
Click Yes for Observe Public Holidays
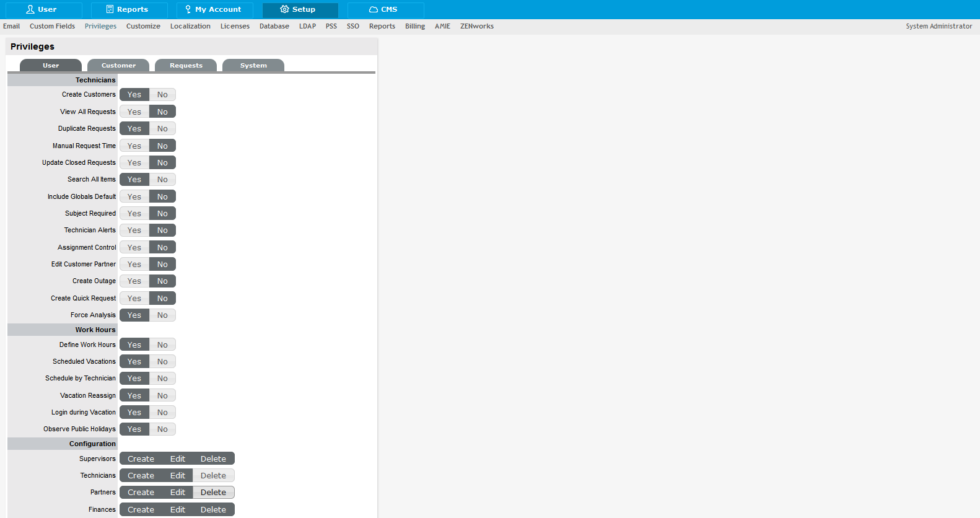(134, 429)
